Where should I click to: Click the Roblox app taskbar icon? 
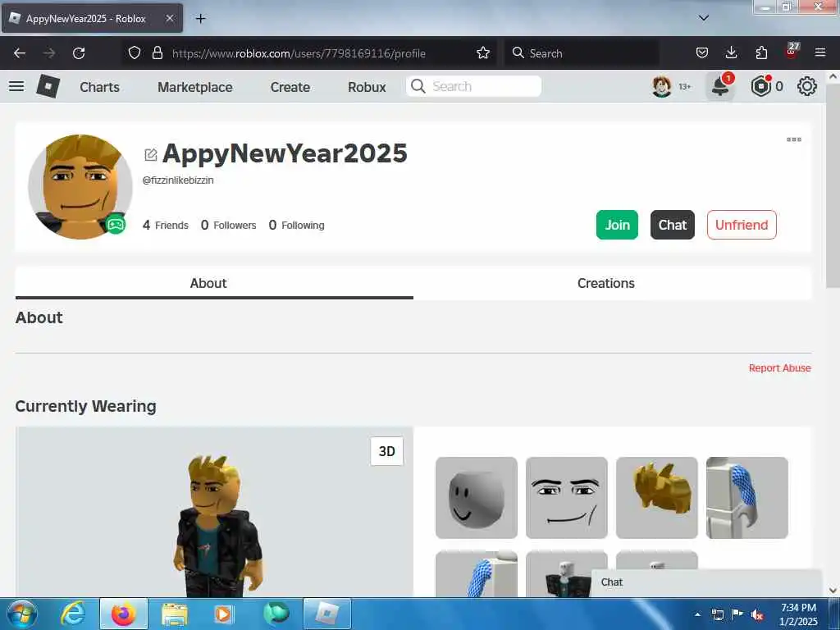(326, 614)
